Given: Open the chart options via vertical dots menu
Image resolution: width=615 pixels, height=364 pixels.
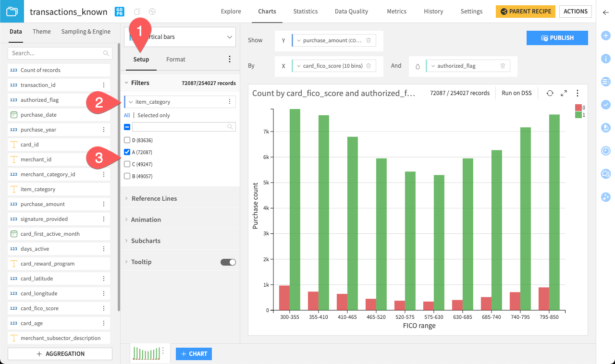Looking at the screenshot, I should tap(578, 93).
